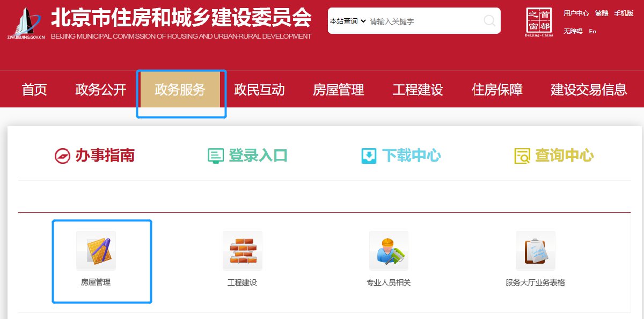Open the 工程建设 brick wall icon
Image resolution: width=644 pixels, height=319 pixels.
(243, 250)
